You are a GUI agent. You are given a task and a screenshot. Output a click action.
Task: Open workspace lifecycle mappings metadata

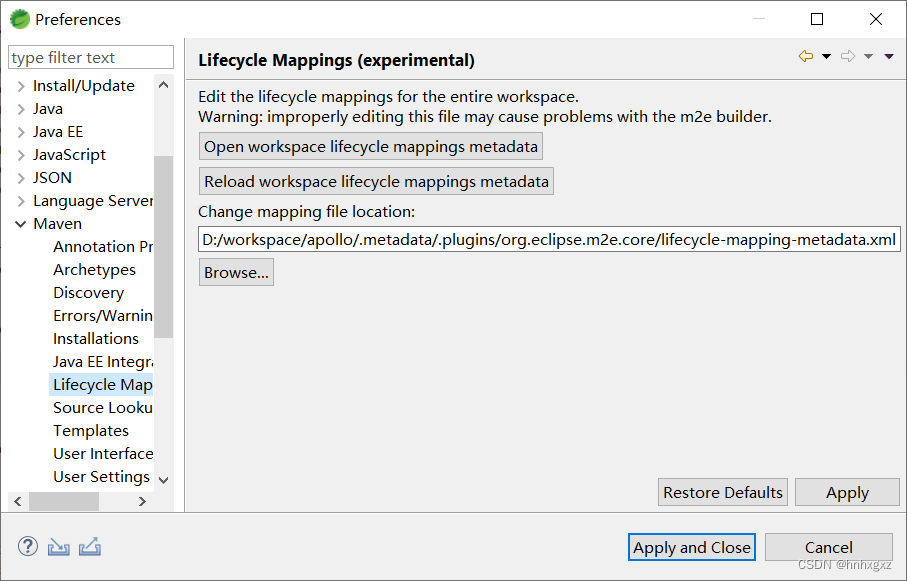point(370,146)
